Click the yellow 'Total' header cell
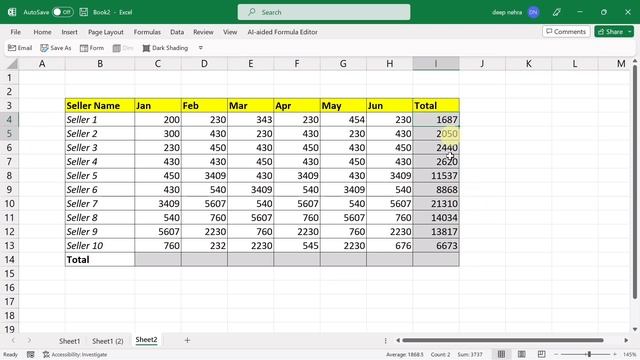Image resolution: width=640 pixels, height=360 pixels. (x=436, y=106)
